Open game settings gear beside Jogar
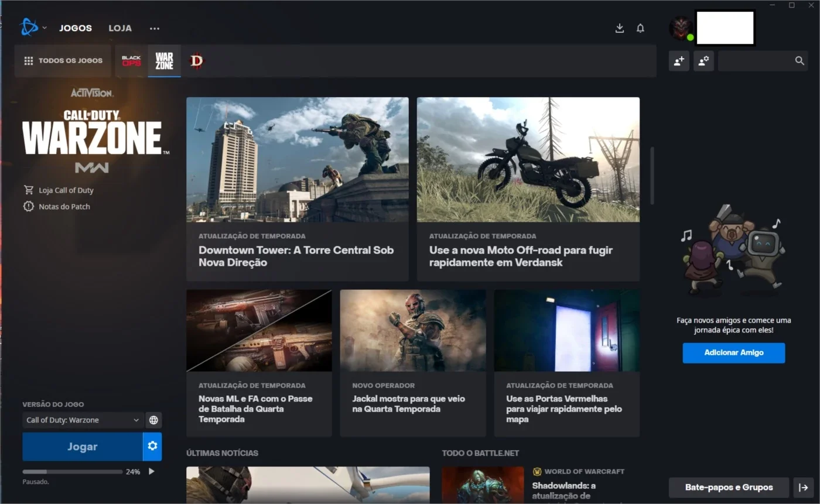The height and width of the screenshot is (504, 820). pos(152,447)
